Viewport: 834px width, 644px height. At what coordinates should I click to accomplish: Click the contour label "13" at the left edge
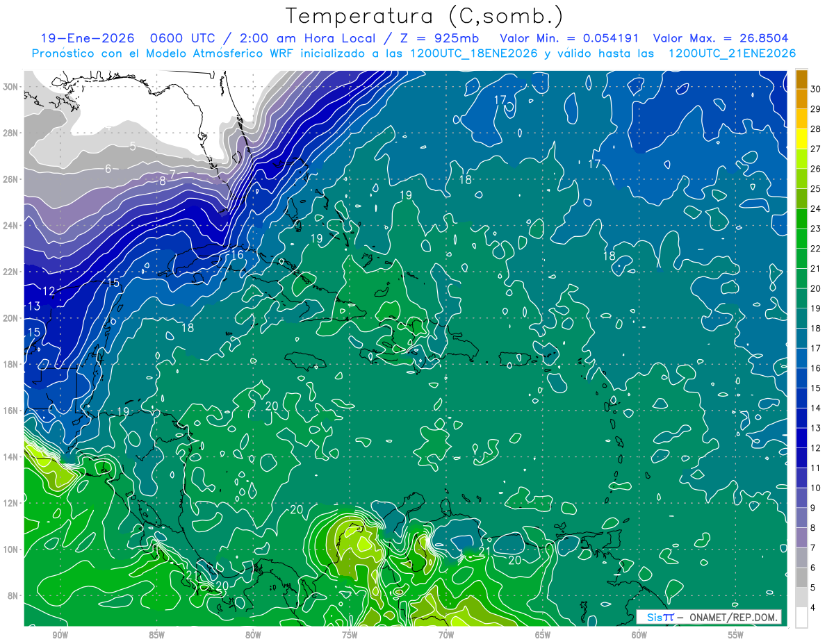[33, 306]
